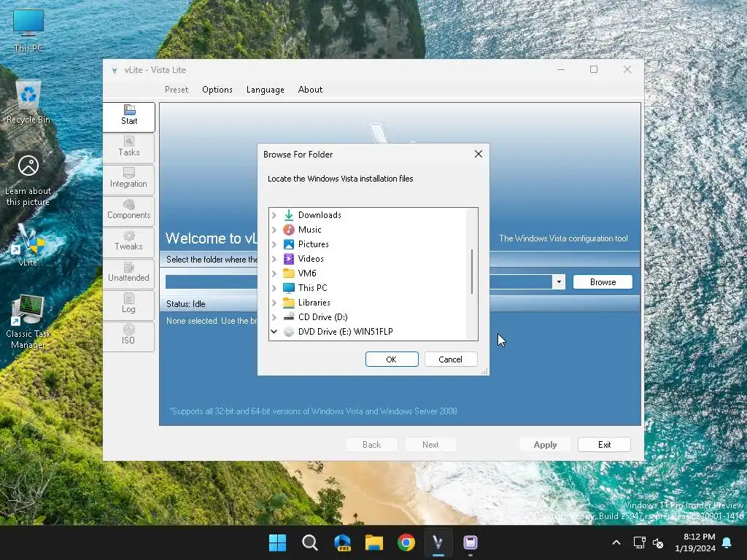This screenshot has height=560, width=747.
Task: Select Learn about this picture icon
Action: pos(28,180)
